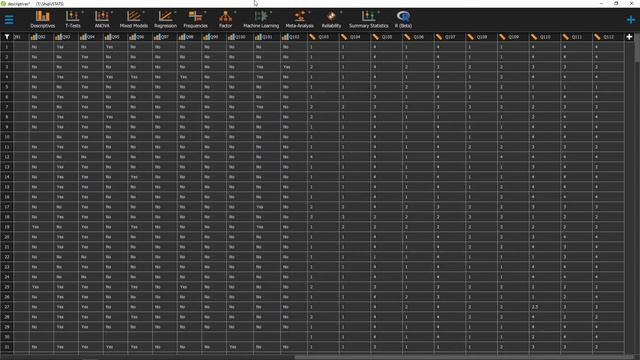
Task: Select the Q103 column header label
Action: pos(323,37)
